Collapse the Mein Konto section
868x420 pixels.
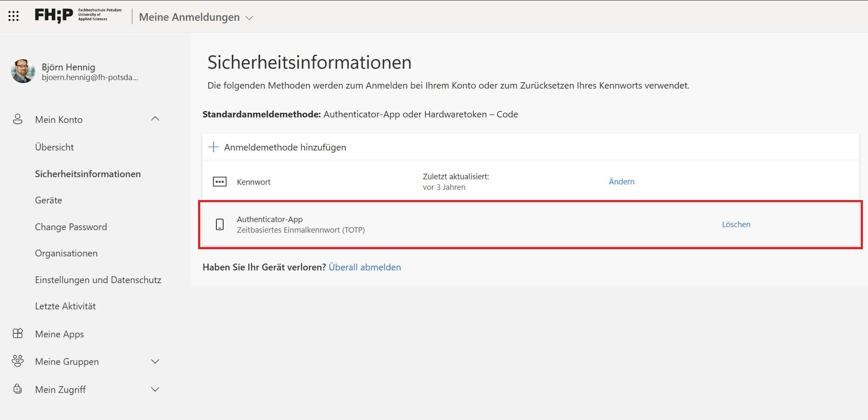click(155, 119)
